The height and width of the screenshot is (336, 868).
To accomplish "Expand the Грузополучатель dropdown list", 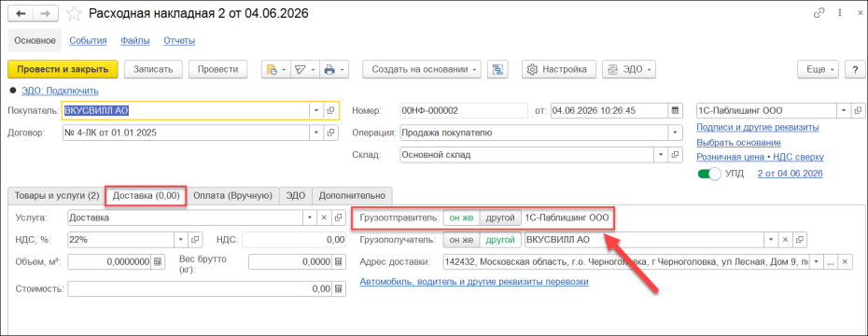I will pos(771,240).
